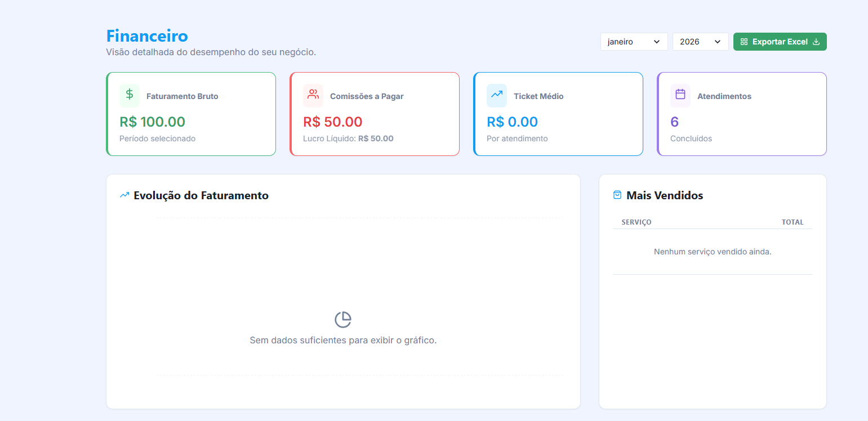Click the download icon inside Exportar Excel

(817, 41)
